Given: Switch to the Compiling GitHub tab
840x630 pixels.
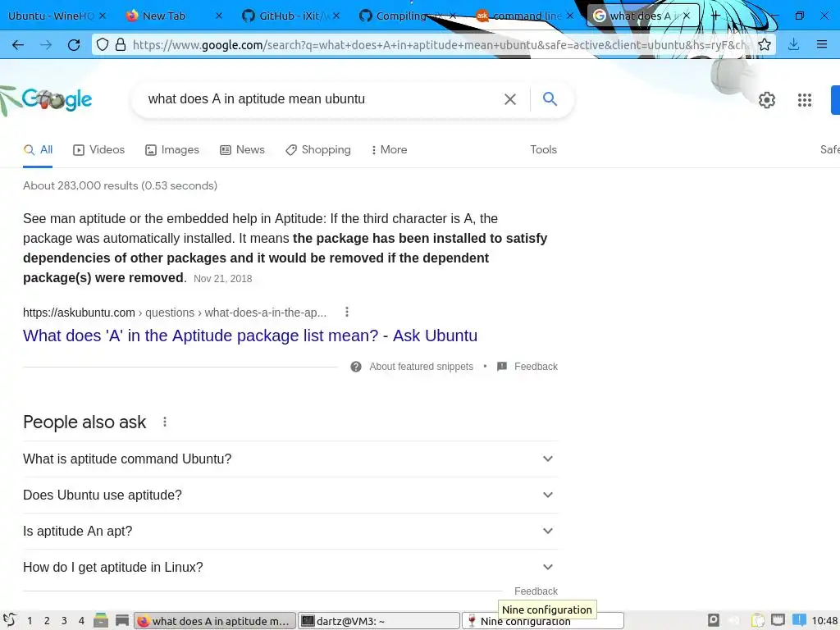Looking at the screenshot, I should tap(400, 16).
